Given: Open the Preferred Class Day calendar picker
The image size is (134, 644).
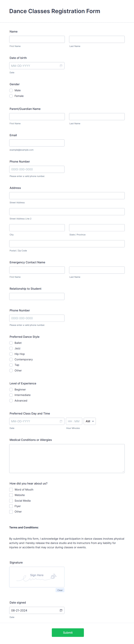Looking at the screenshot, I should tap(61, 421).
